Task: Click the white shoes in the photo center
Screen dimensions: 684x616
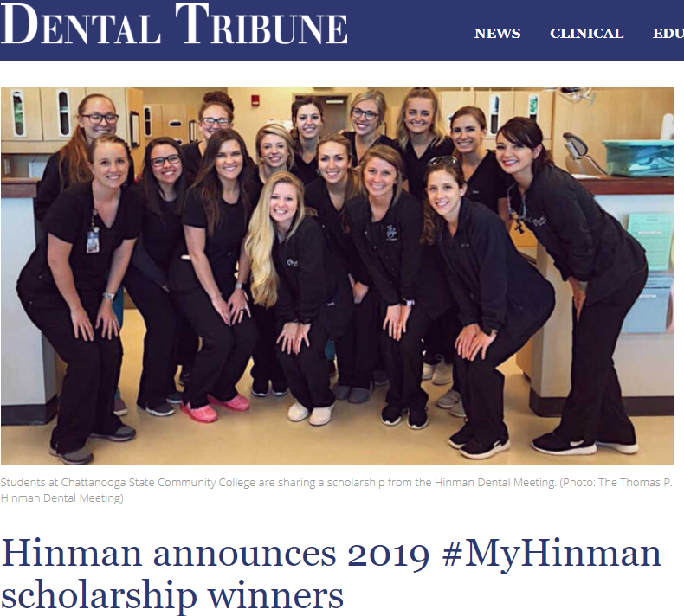Action: (311, 414)
